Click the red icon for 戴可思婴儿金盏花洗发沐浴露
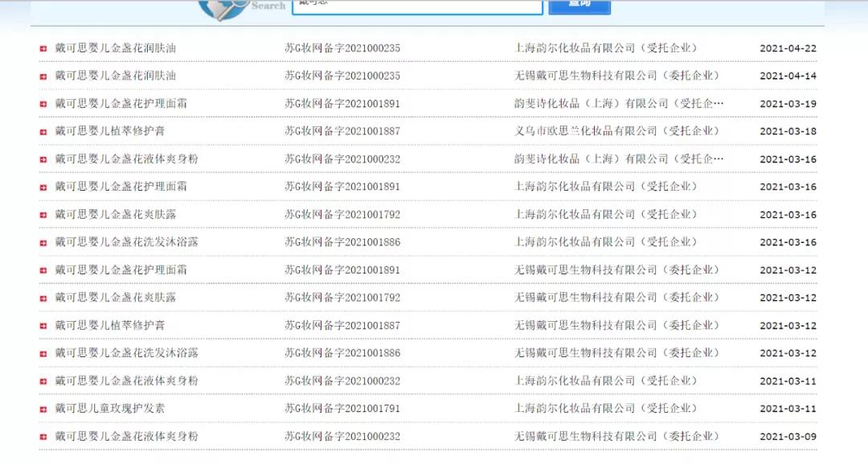 point(43,241)
